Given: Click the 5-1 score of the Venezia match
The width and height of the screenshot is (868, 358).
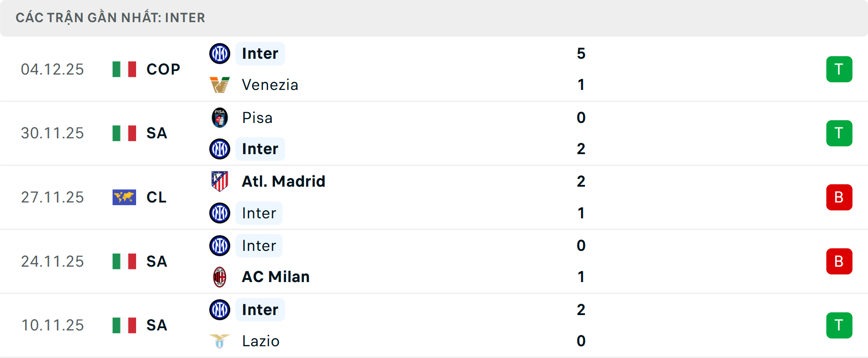Looking at the screenshot, I should [x=581, y=69].
